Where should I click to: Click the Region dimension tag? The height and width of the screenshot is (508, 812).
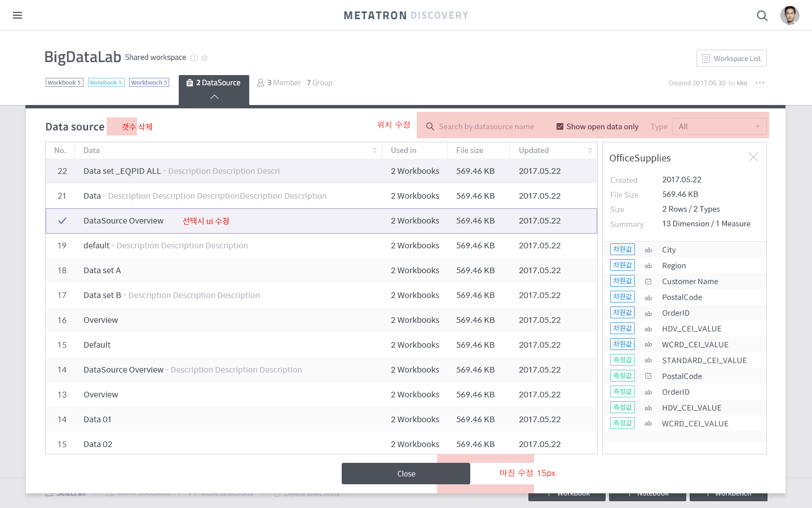click(x=623, y=265)
